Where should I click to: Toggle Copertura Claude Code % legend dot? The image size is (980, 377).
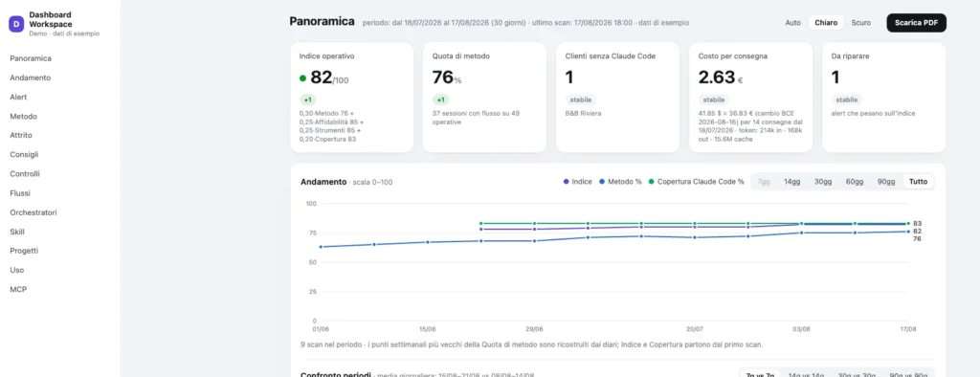click(x=651, y=182)
